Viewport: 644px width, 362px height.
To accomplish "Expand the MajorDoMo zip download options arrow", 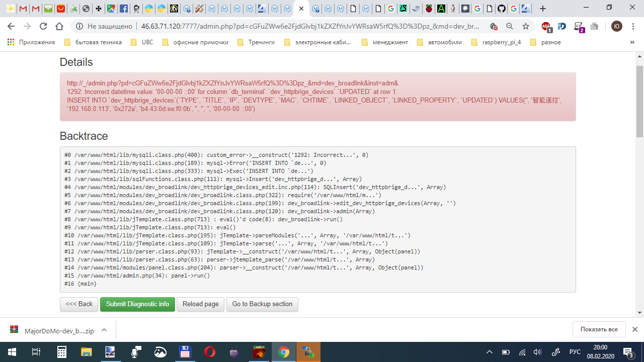I will click(x=104, y=330).
